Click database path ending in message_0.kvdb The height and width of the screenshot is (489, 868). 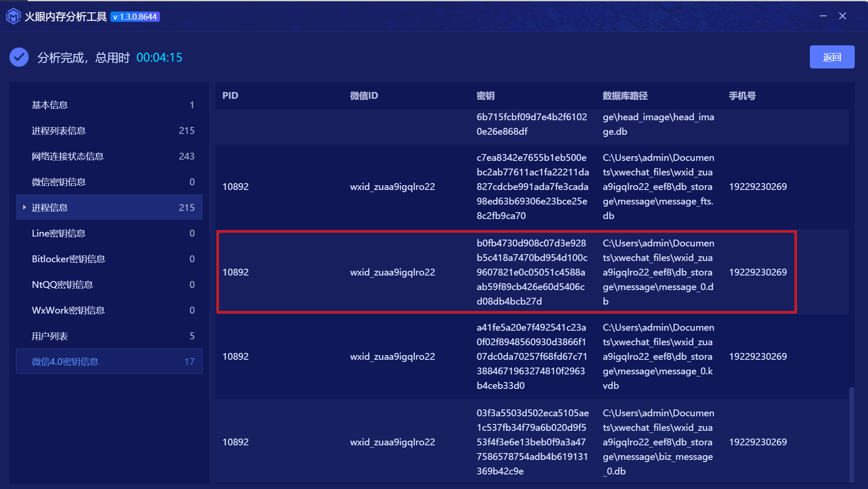(x=658, y=356)
